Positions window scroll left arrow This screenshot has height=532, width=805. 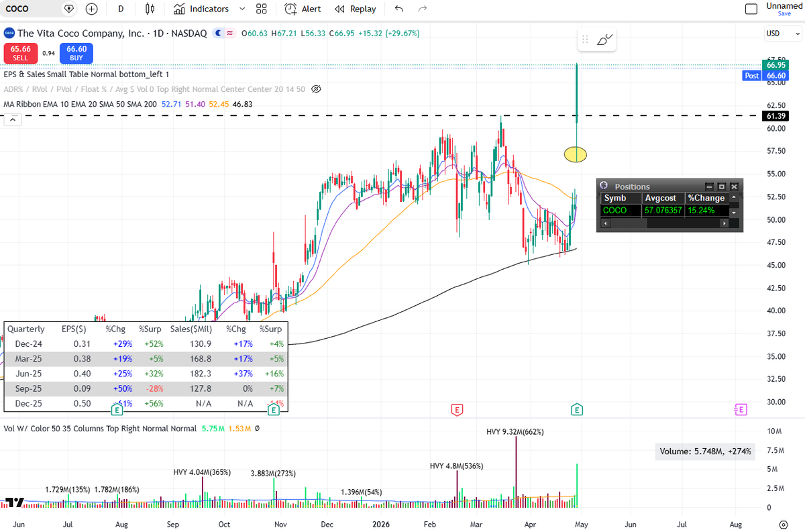[604, 223]
